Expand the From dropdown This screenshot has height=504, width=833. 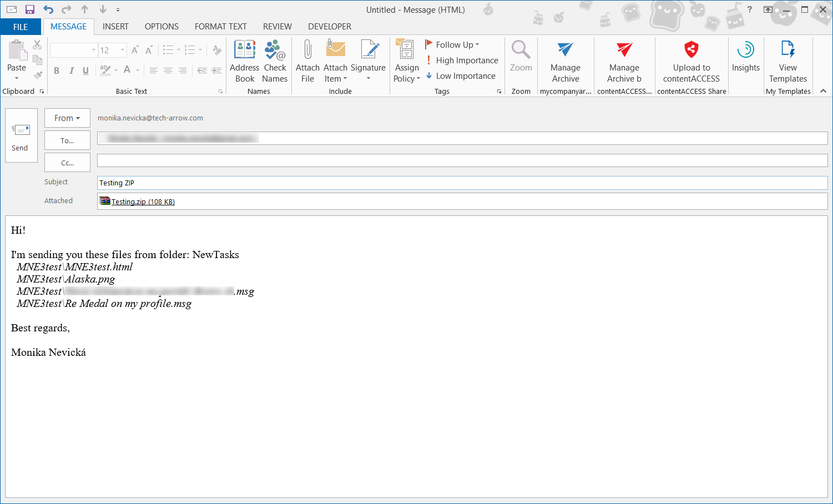(67, 118)
